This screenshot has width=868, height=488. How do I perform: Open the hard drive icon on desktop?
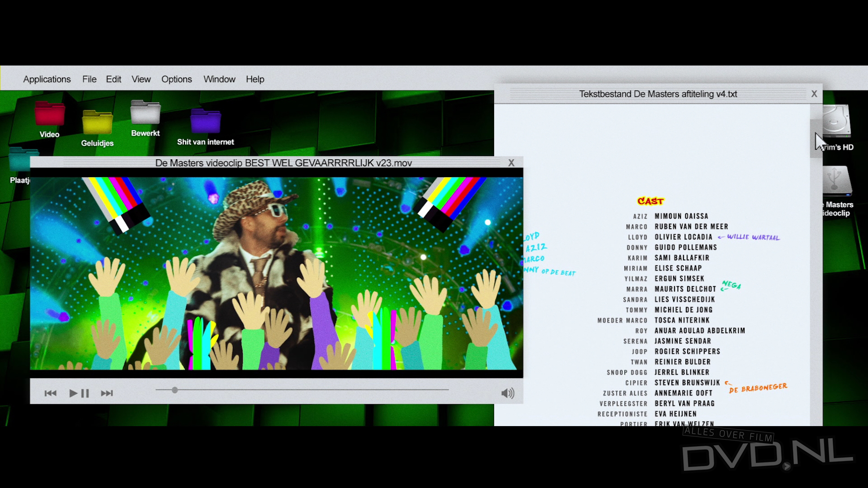click(836, 121)
